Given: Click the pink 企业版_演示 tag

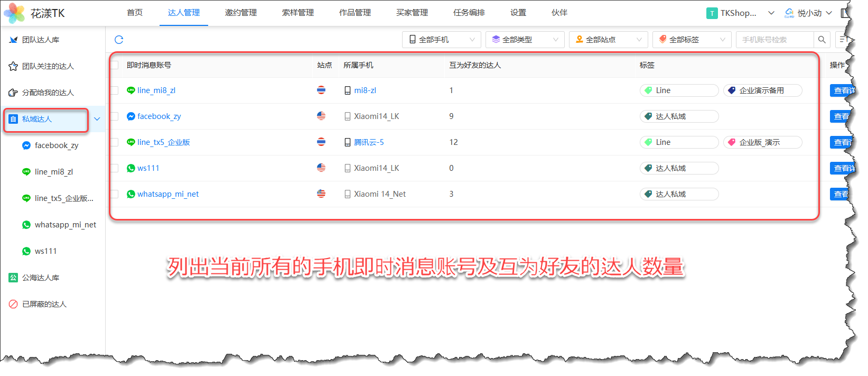Looking at the screenshot, I should 762,142.
